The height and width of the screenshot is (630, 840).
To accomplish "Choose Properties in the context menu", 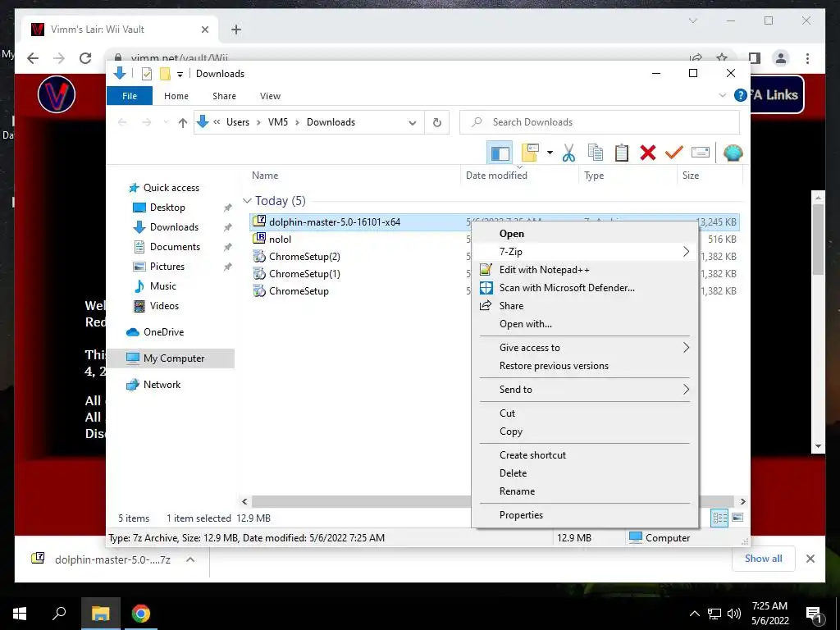I will [586, 515].
